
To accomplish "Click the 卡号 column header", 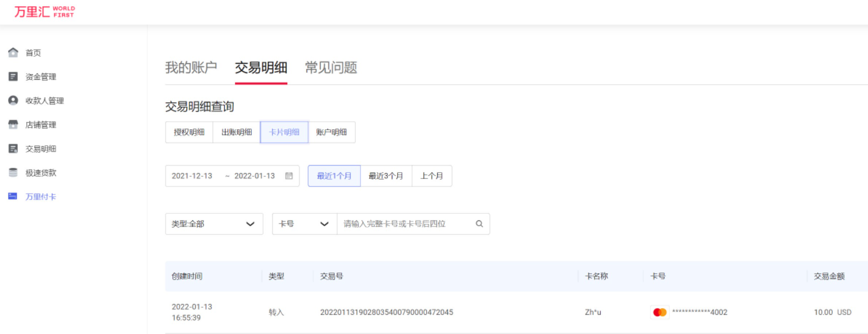I will (658, 276).
